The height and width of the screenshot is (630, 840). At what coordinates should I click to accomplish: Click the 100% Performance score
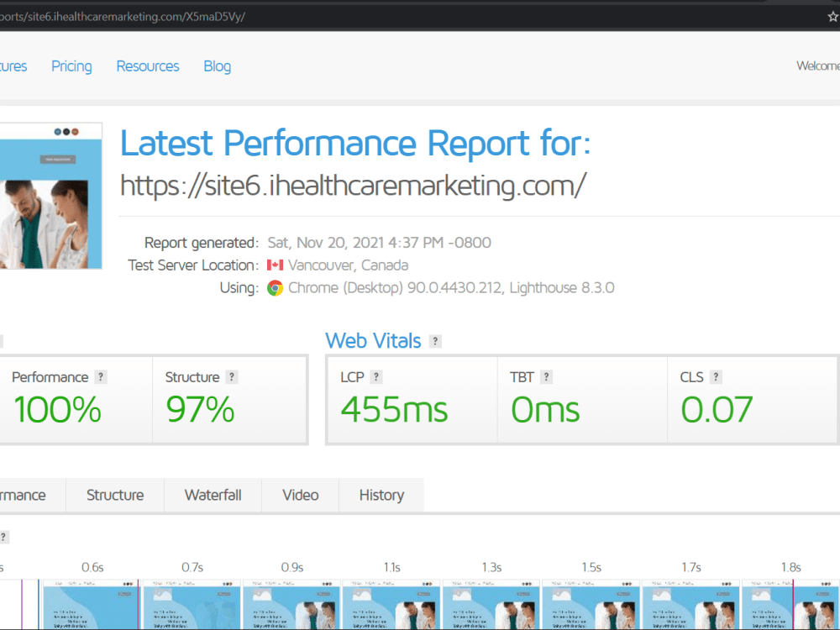(x=57, y=410)
